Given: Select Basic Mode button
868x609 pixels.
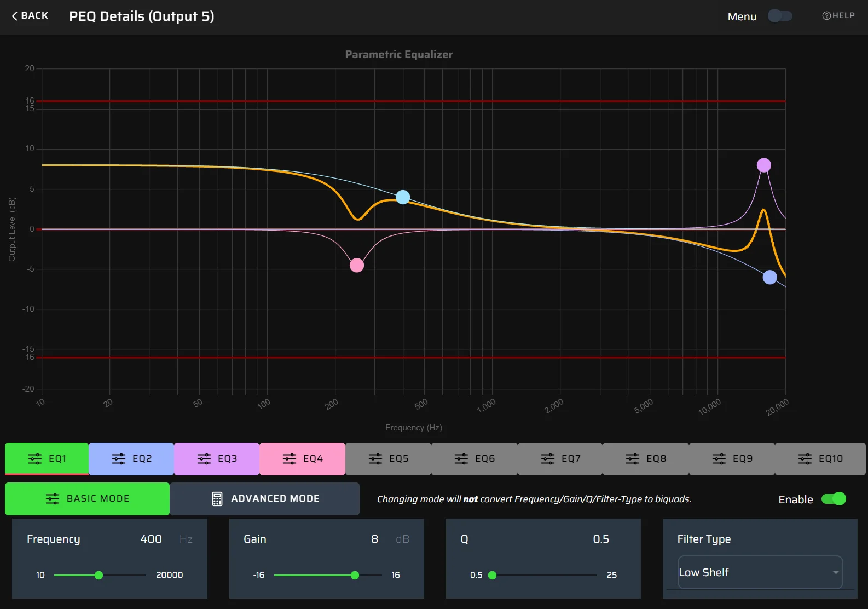Looking at the screenshot, I should coord(88,499).
